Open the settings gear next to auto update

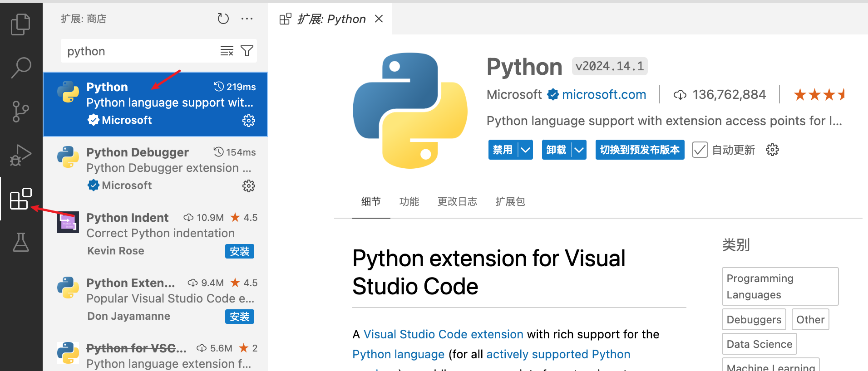[772, 150]
